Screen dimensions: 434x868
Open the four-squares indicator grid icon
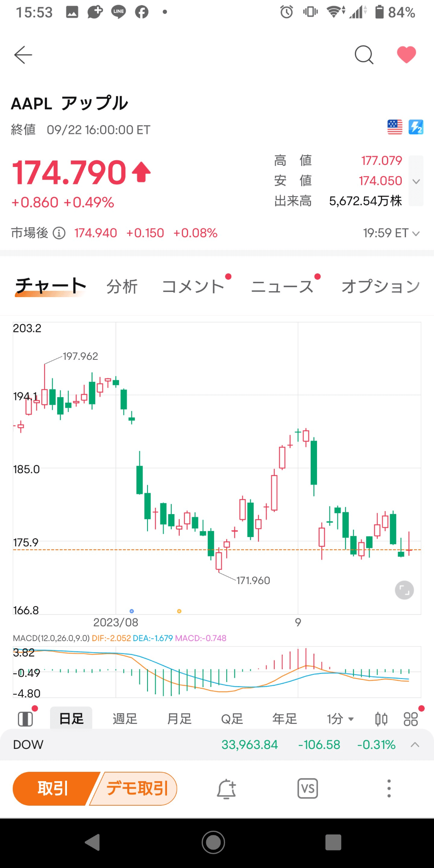[411, 719]
